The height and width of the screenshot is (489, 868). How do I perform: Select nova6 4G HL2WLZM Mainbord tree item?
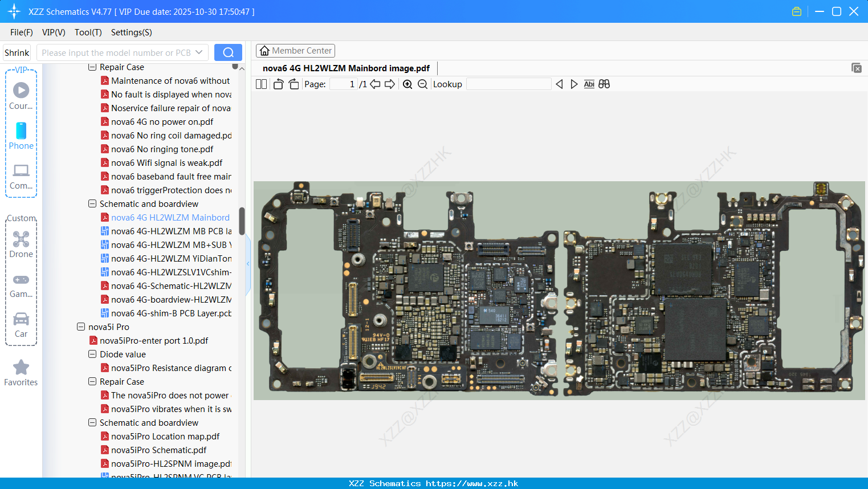coord(170,217)
